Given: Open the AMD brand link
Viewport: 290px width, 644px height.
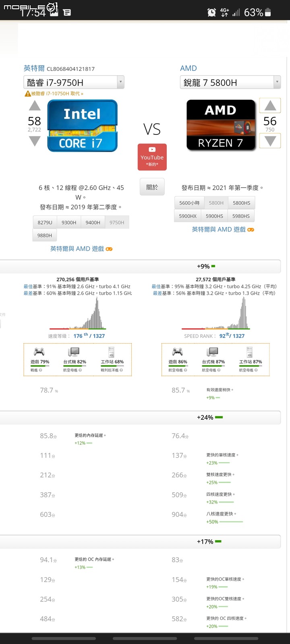Looking at the screenshot, I should pyautogui.click(x=188, y=68).
